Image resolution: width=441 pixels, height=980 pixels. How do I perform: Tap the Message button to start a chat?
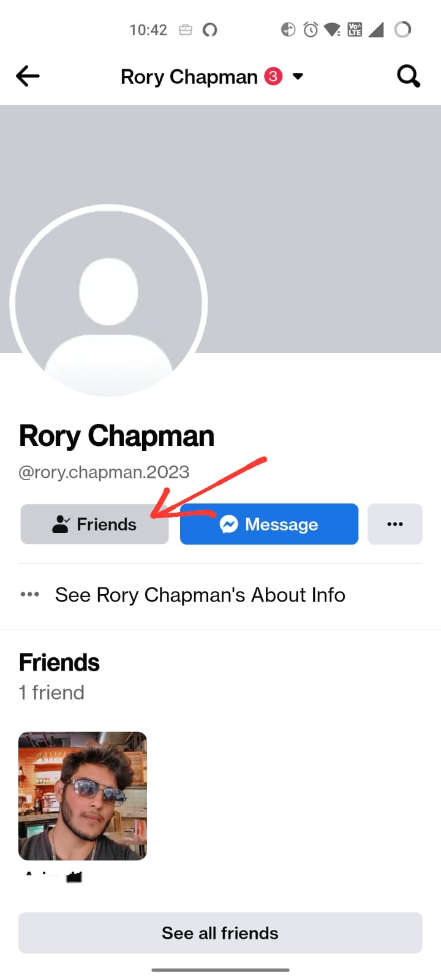269,524
